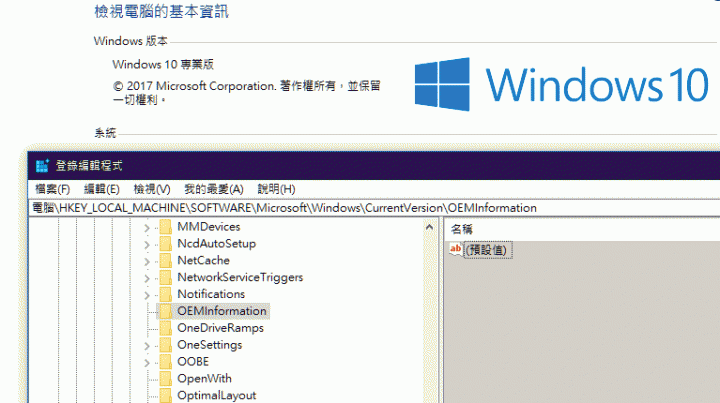
Task: Select the NetCache tree label
Action: pyautogui.click(x=203, y=260)
